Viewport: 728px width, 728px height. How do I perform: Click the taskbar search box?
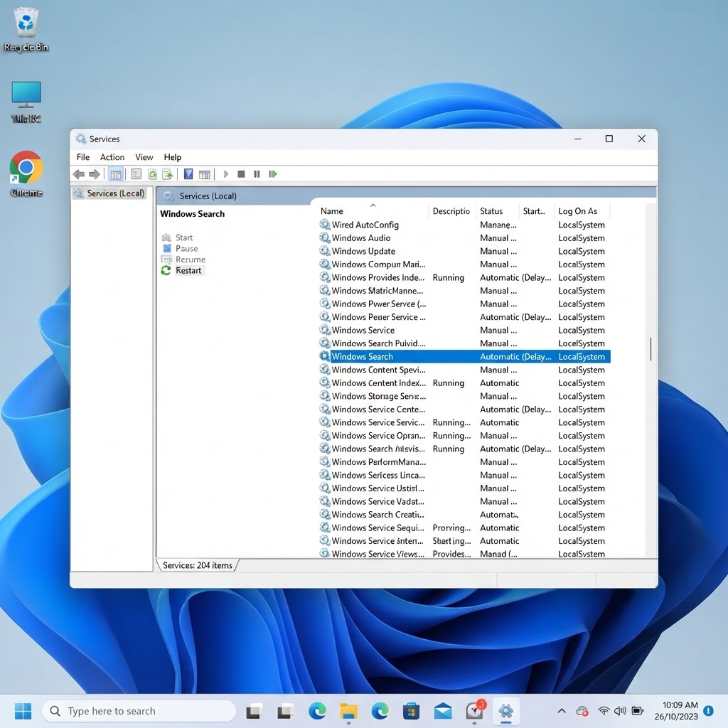139,711
